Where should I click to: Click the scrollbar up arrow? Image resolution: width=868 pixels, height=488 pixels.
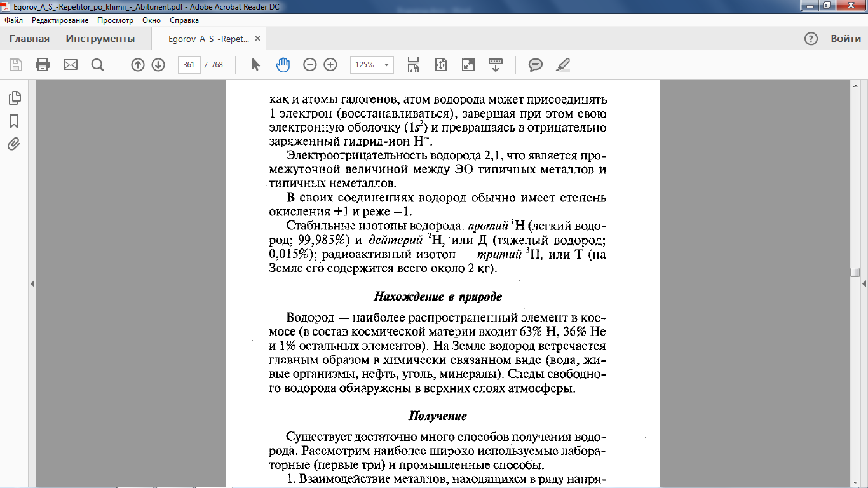pyautogui.click(x=855, y=86)
